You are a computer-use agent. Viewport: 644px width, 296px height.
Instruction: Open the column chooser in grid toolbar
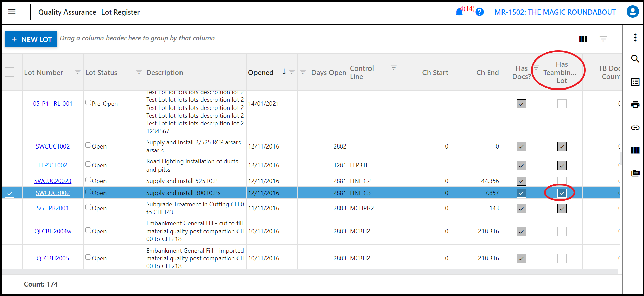coord(583,39)
